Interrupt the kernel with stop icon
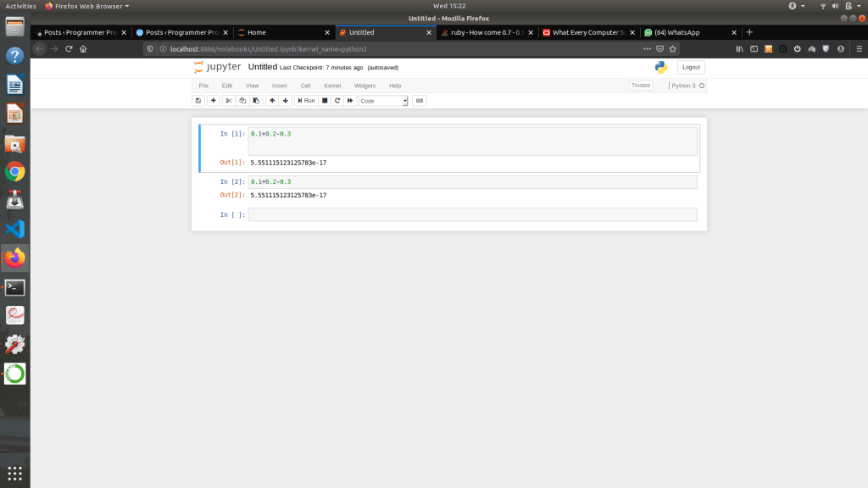The image size is (868, 488). pos(325,101)
